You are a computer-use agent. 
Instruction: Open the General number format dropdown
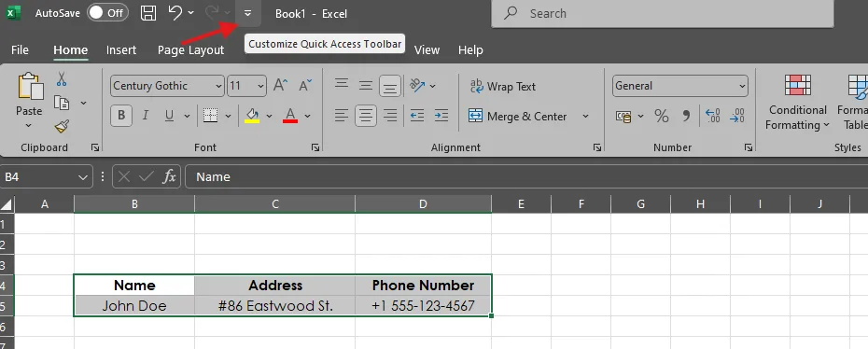680,86
